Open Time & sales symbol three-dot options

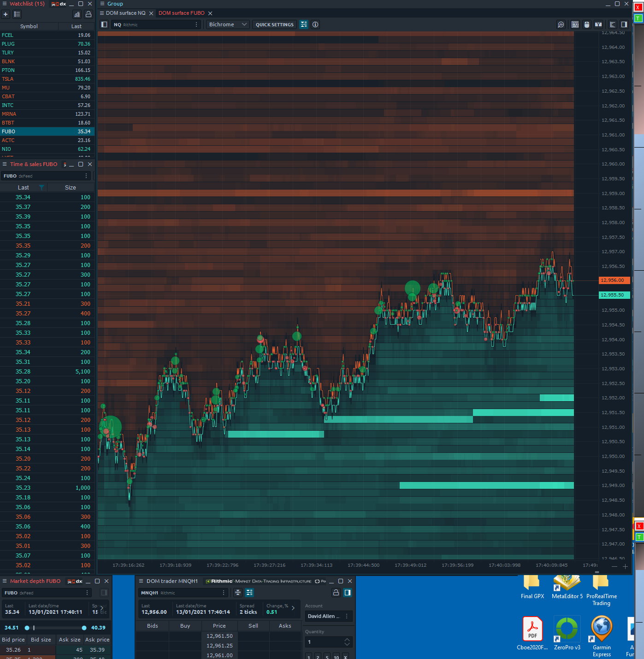tap(86, 176)
